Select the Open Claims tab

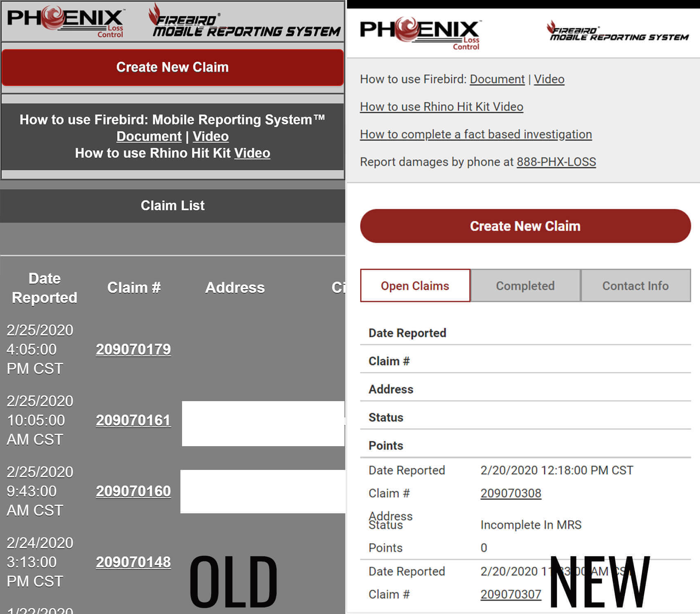click(x=415, y=286)
